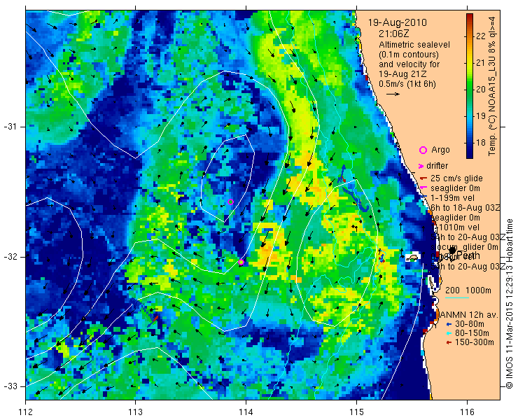Click the "6h to 18-Aug 03Z" legend text
Screen dimensions: 518x420
click(465, 208)
